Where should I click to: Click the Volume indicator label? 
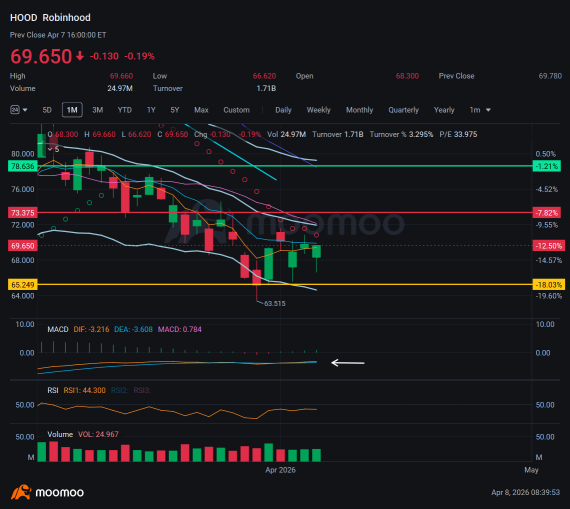pyautogui.click(x=60, y=434)
